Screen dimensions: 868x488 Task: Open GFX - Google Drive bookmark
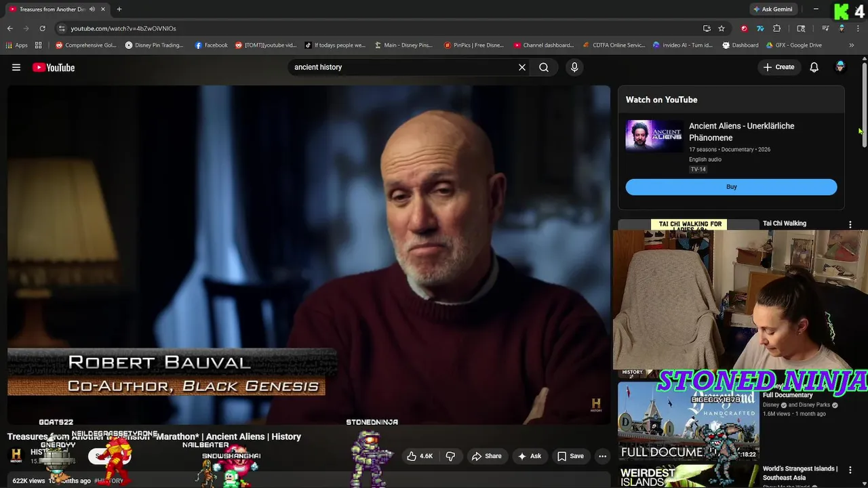coord(794,45)
